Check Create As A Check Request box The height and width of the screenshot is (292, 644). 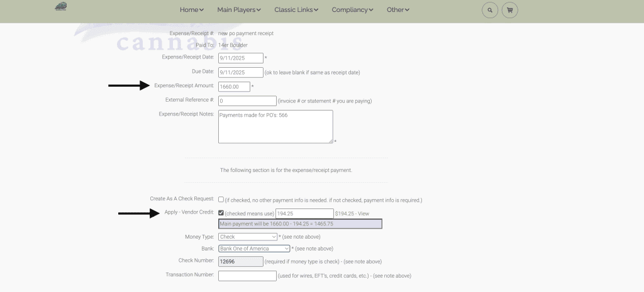221,200
